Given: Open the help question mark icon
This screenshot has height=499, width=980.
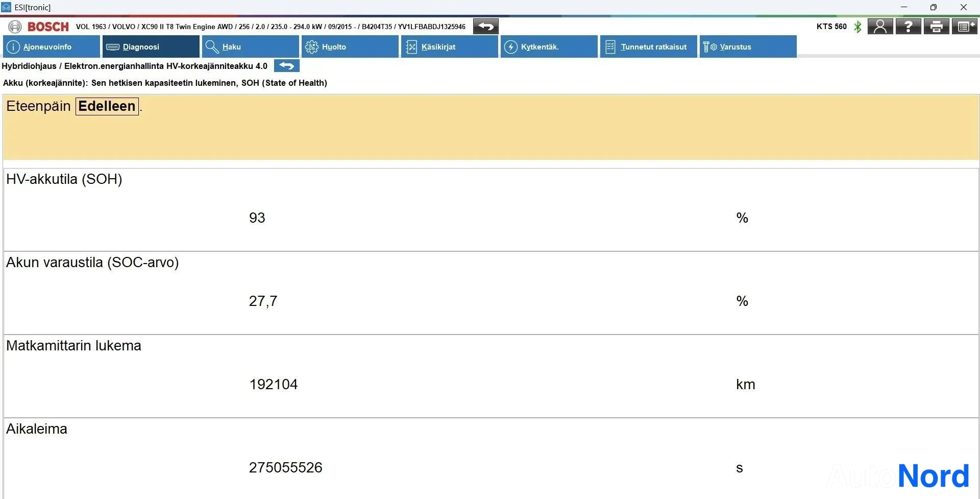Looking at the screenshot, I should tap(908, 27).
